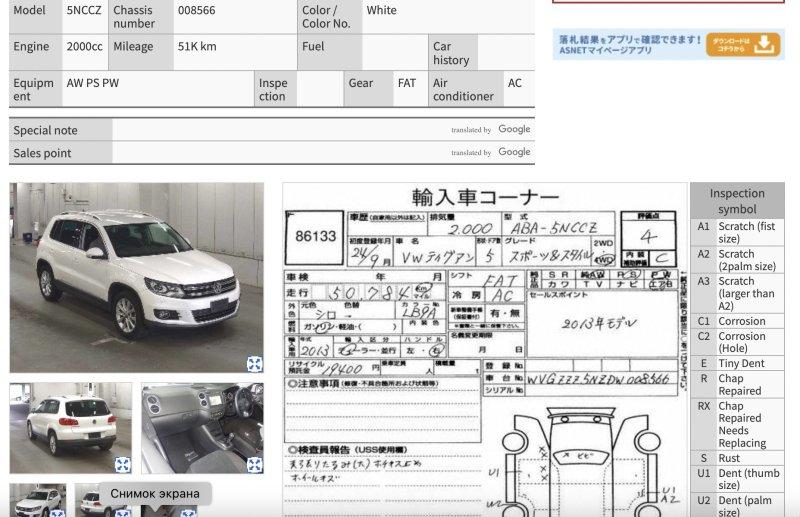Click the Special note field
The width and height of the screenshot is (800, 517).
[280, 130]
